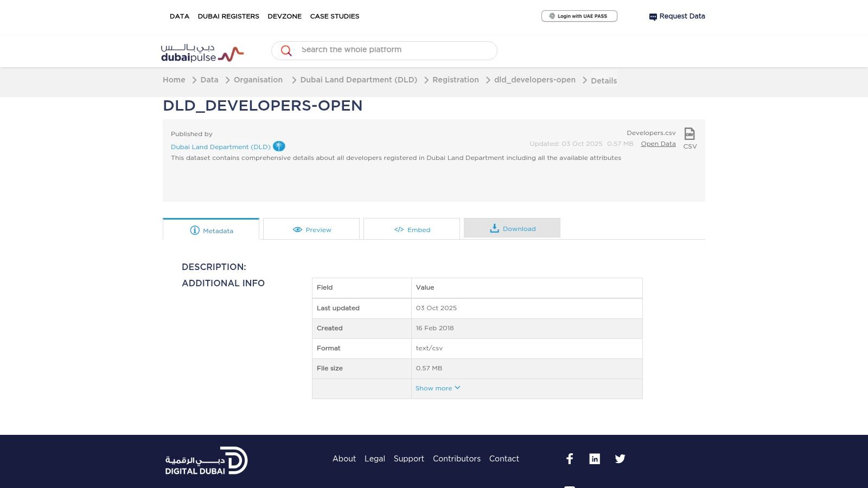The width and height of the screenshot is (868, 488).
Task: Click the eye icon on the Preview tab
Action: [x=297, y=229]
